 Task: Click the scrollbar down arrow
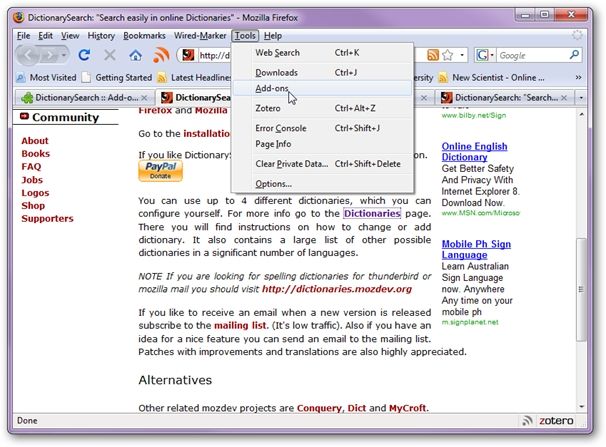(581, 407)
